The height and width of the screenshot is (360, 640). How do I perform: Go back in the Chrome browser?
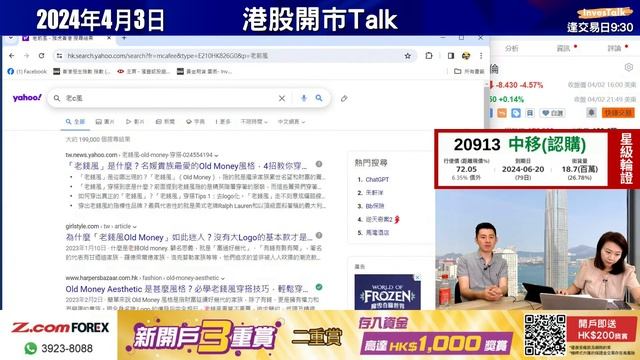coord(12,56)
